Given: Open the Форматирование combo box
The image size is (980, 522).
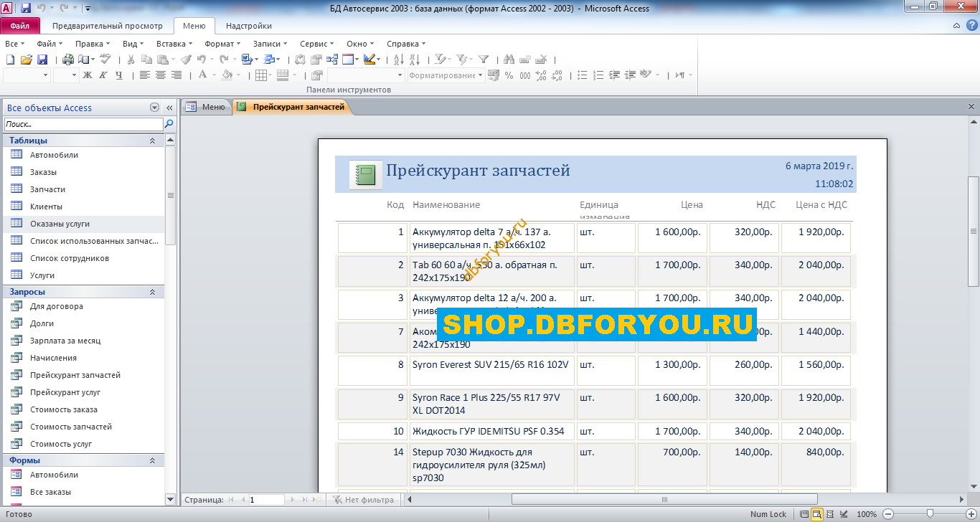Looking at the screenshot, I should pos(446,75).
